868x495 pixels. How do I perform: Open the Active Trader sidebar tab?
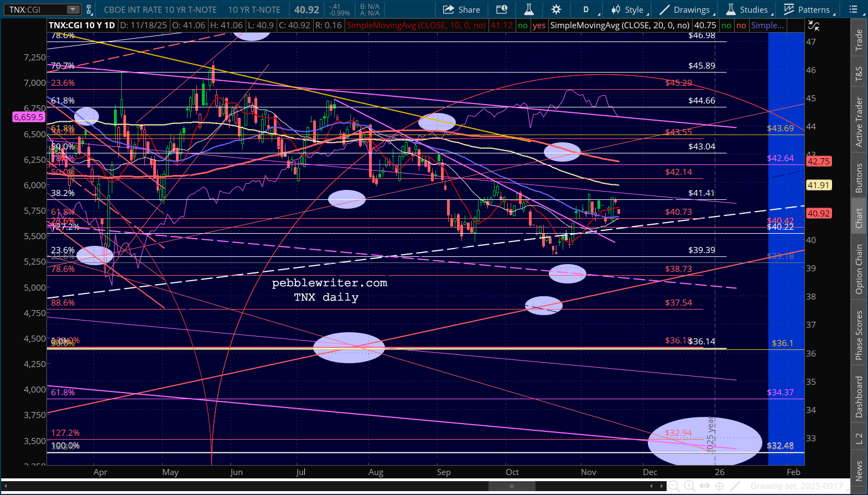point(859,122)
